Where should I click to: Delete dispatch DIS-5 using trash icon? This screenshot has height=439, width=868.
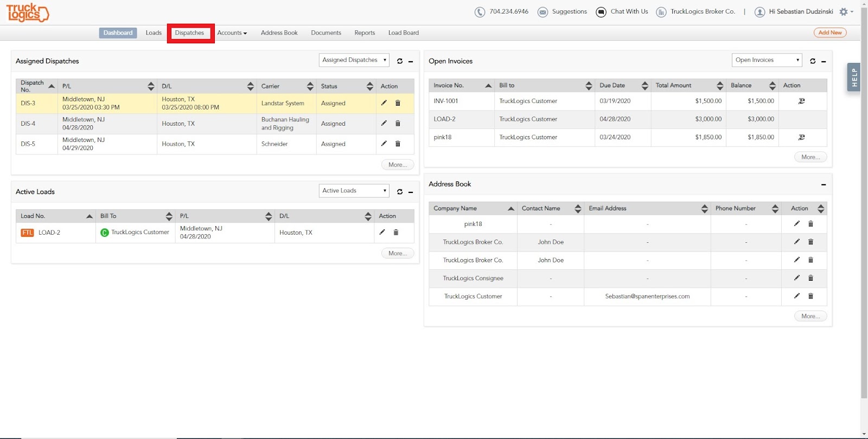click(x=398, y=144)
